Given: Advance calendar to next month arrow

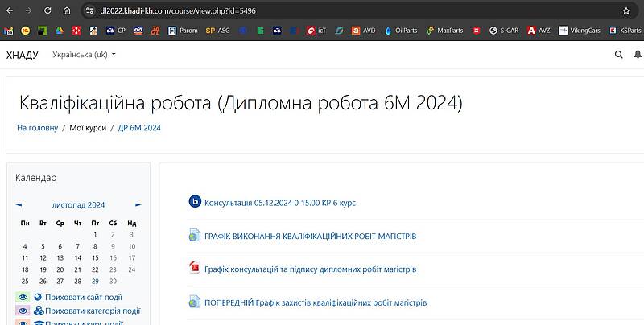Looking at the screenshot, I should [x=138, y=205].
